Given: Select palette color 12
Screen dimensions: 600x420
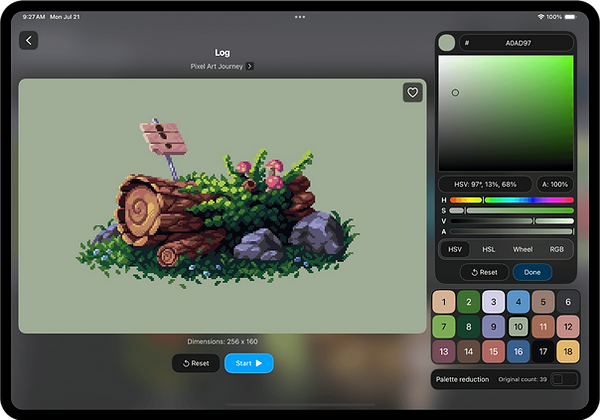Looking at the screenshot, I should pyautogui.click(x=568, y=327).
